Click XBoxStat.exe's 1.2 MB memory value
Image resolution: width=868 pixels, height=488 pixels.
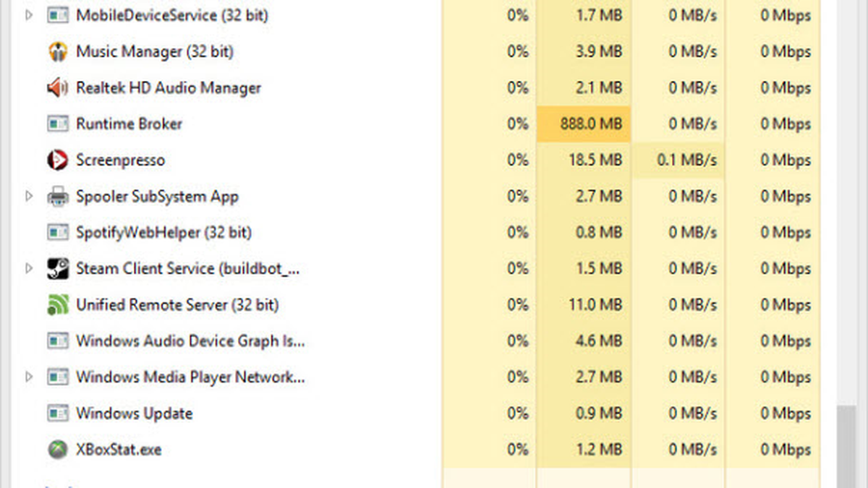[600, 449]
